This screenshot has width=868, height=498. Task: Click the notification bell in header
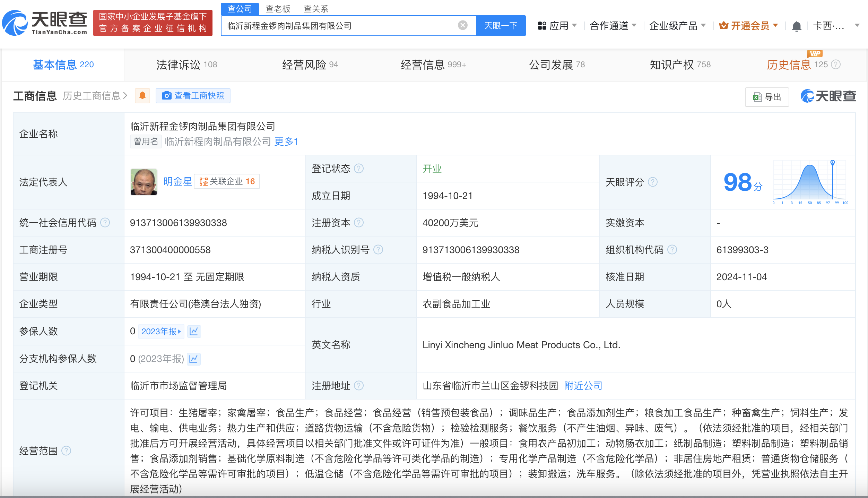797,26
